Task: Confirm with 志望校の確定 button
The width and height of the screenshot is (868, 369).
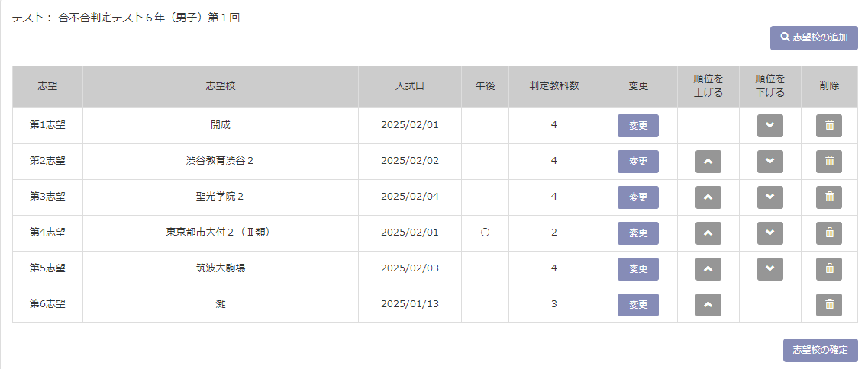Action: pos(820,350)
